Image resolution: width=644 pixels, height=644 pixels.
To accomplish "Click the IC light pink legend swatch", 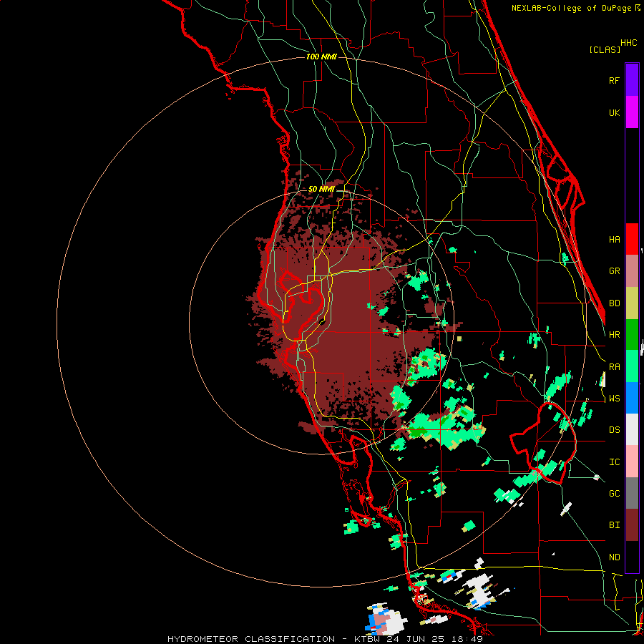I will pos(632,462).
